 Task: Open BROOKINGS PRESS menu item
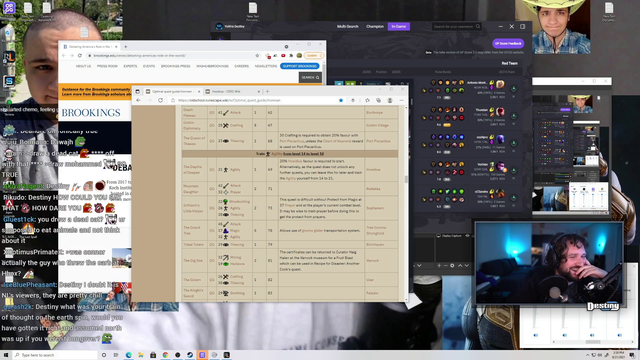(x=176, y=66)
